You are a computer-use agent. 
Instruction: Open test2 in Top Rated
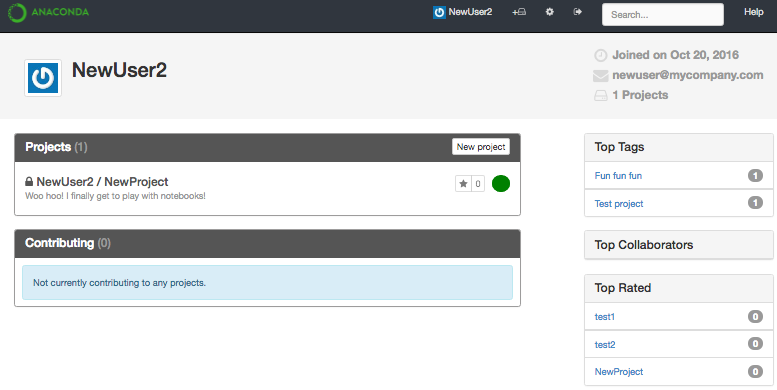pos(605,344)
